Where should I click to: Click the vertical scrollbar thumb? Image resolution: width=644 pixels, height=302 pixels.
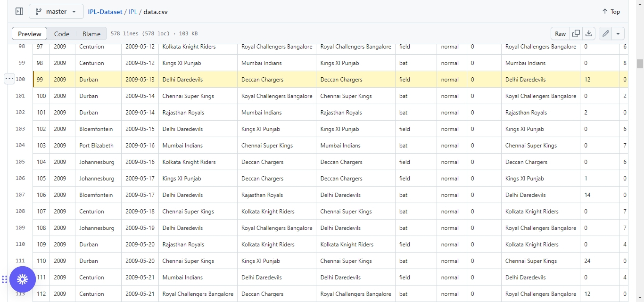[640, 64]
